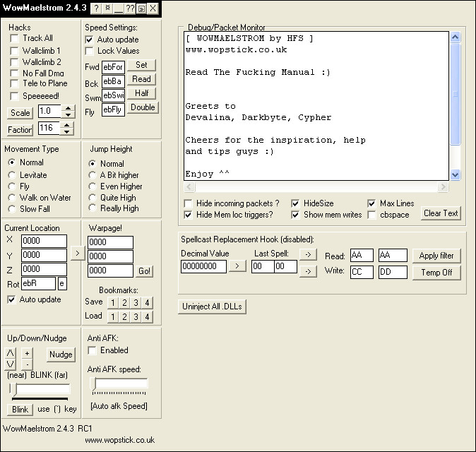Viewport: 476px width, 452px height.
Task: Click the Half speed button
Action: point(141,93)
